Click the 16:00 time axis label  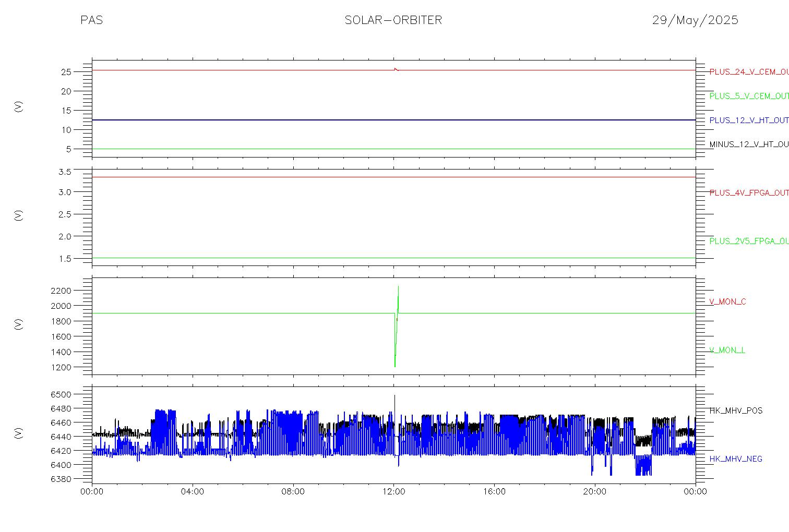pos(494,492)
